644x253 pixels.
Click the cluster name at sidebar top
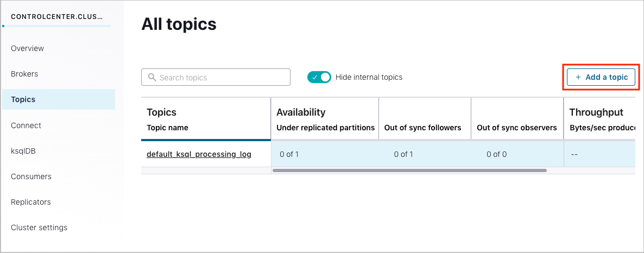coord(56,16)
